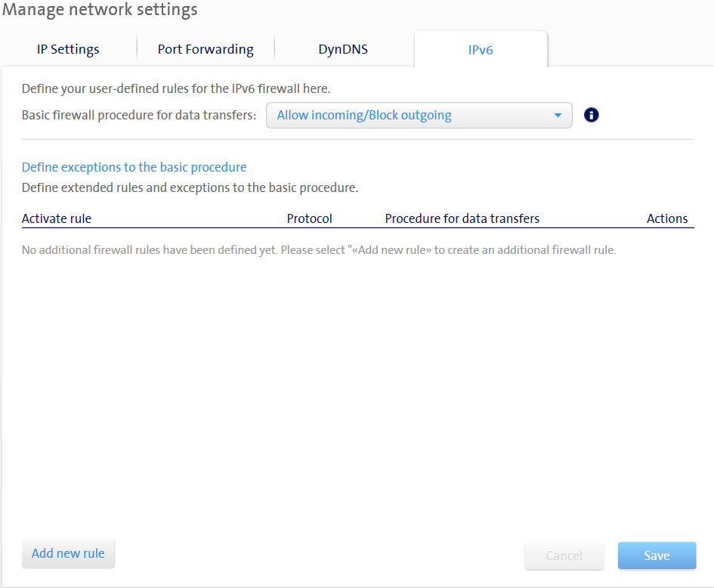Switch to the IP Settings tab

coord(68,50)
